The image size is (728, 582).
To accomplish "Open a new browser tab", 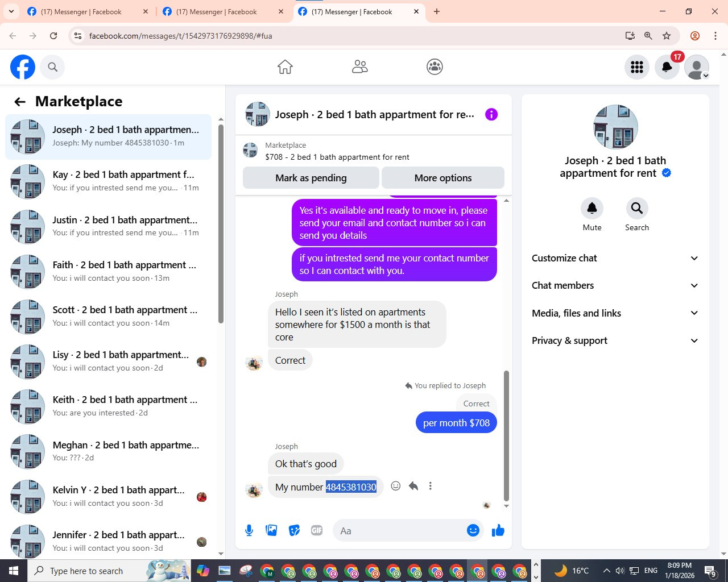I will click(x=437, y=11).
